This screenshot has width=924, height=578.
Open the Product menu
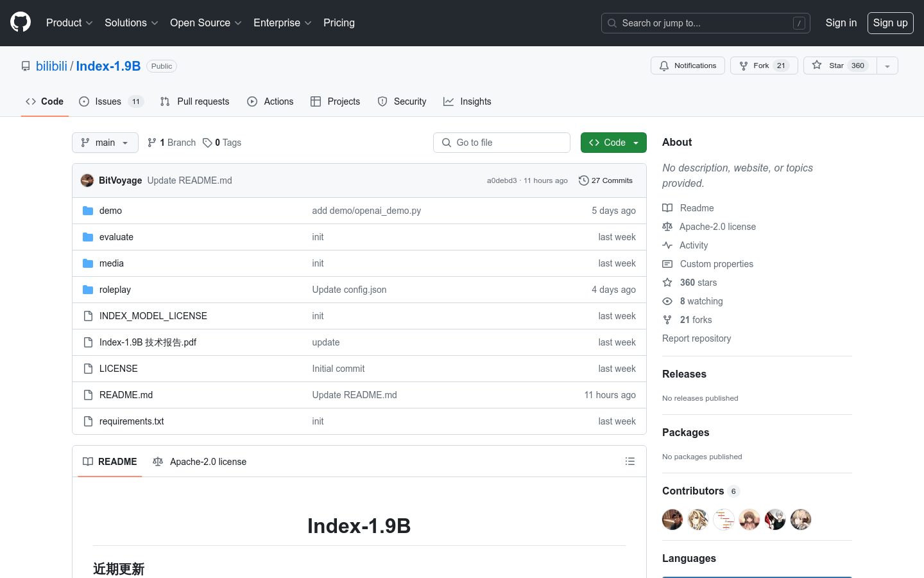(x=69, y=22)
